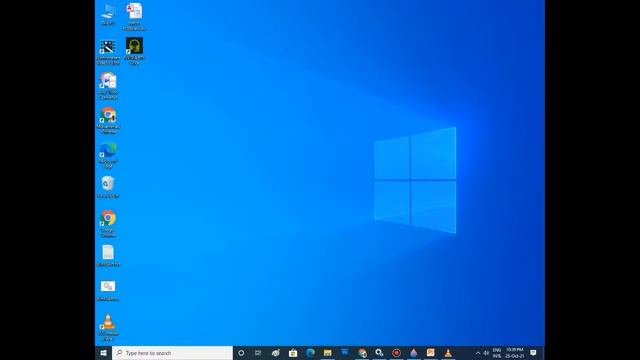Open VLC cone on the taskbar

(448, 353)
